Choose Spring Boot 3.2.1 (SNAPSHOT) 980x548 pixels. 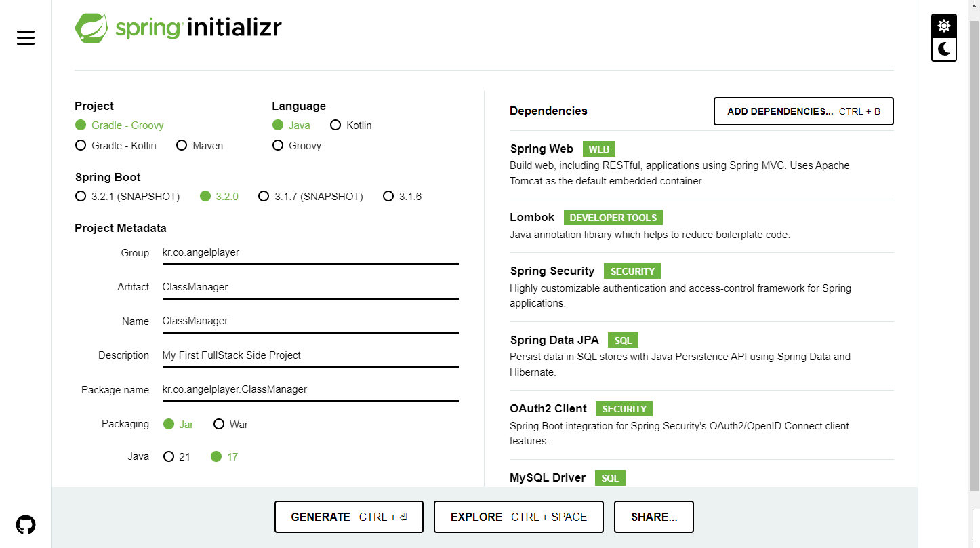(127, 197)
